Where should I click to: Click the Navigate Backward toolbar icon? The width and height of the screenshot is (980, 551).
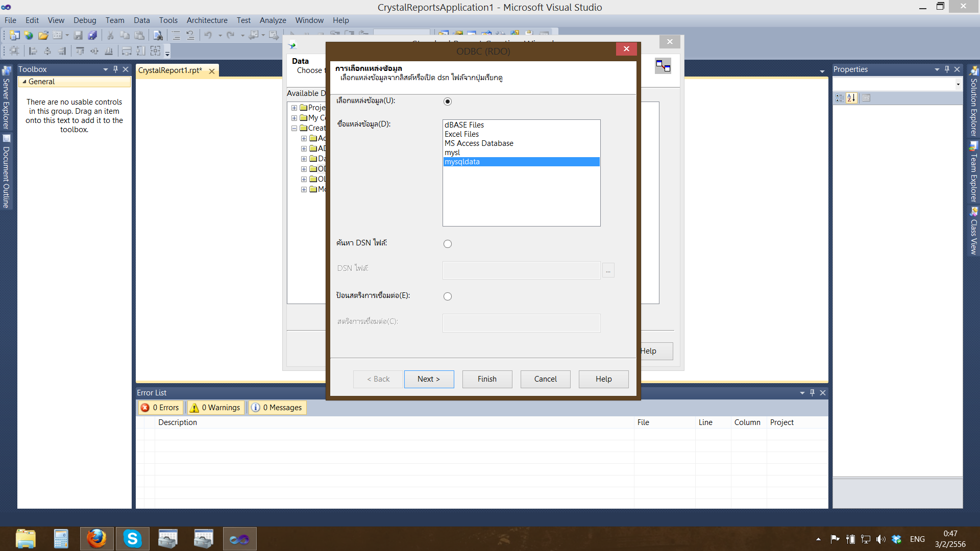point(254,35)
